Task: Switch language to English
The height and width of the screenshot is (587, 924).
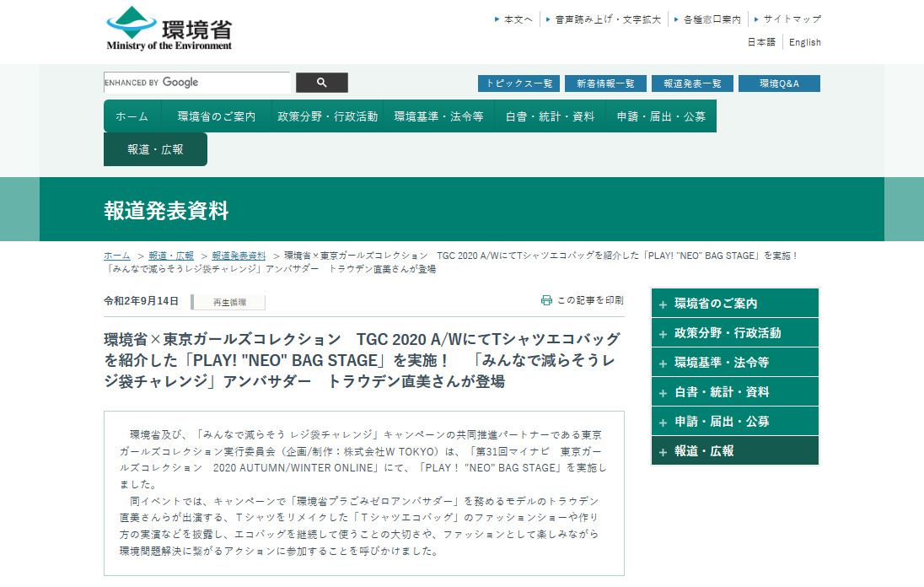Action: (804, 42)
